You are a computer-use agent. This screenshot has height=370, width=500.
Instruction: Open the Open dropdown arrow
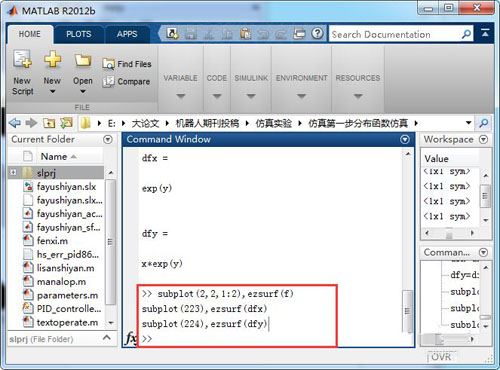(83, 92)
